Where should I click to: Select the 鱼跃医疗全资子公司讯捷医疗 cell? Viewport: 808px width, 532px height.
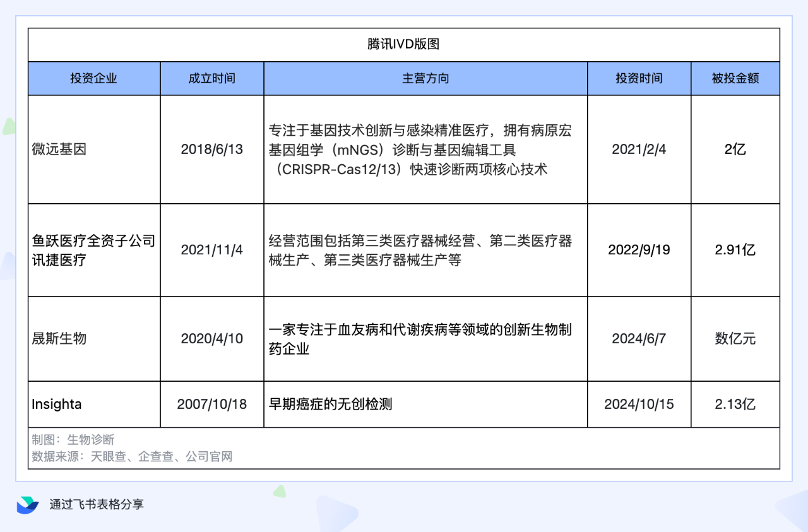click(93, 250)
